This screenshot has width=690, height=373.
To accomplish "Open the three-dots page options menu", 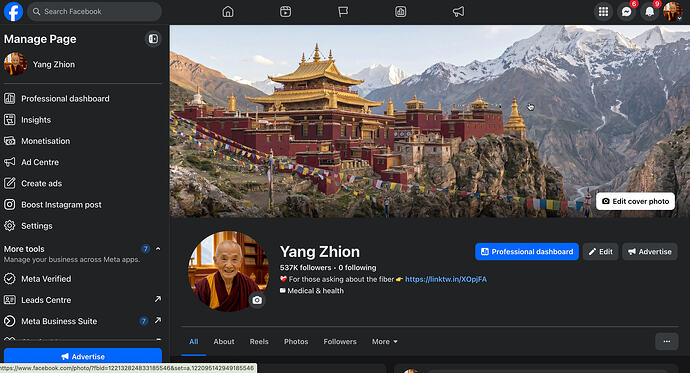I will pyautogui.click(x=667, y=341).
